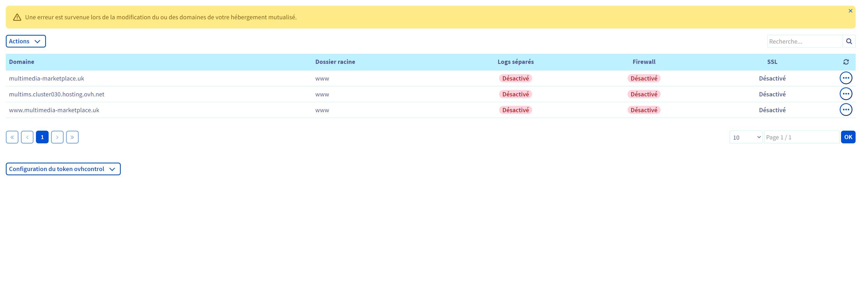Expand the Actions dropdown

coord(26,41)
